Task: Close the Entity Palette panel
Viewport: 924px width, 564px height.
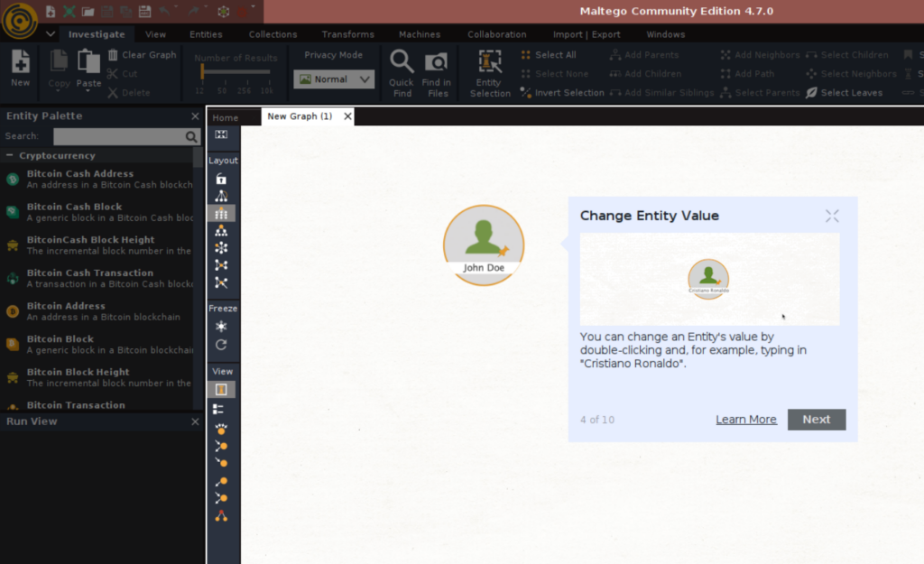Action: coord(195,116)
